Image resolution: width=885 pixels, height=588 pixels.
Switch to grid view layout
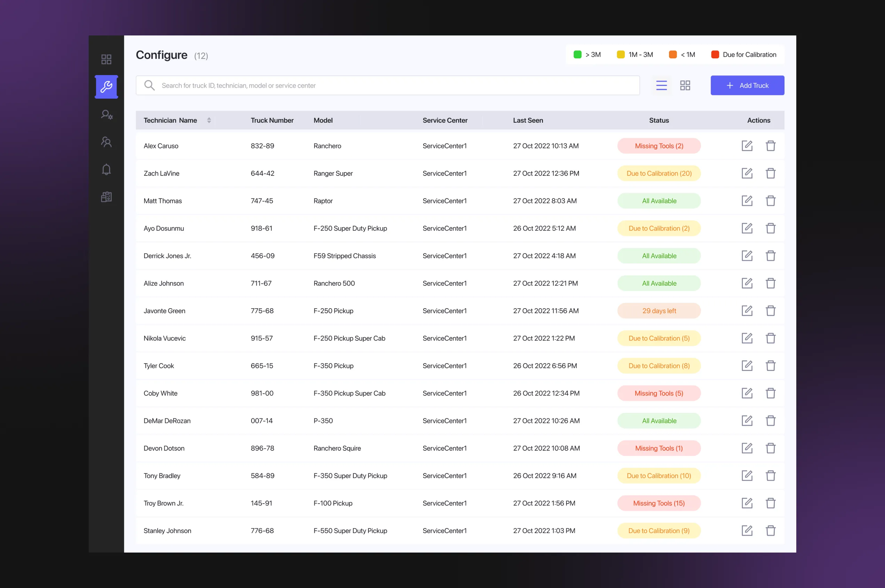click(685, 85)
